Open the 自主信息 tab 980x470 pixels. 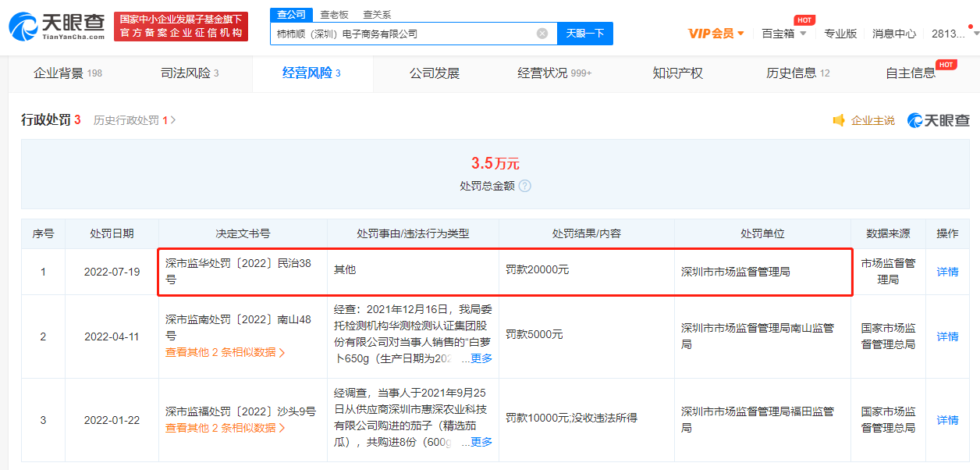pos(911,73)
